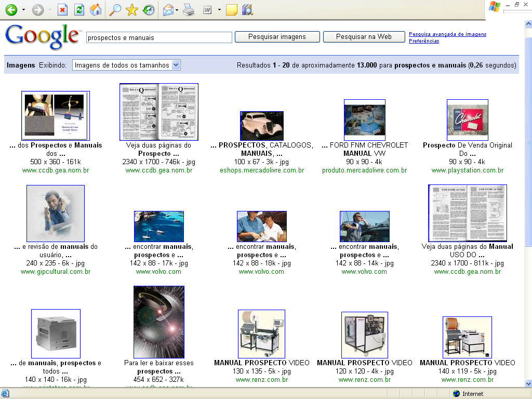Open the Search magnifier in toolbar
This screenshot has width=532, height=399.
[115, 9]
